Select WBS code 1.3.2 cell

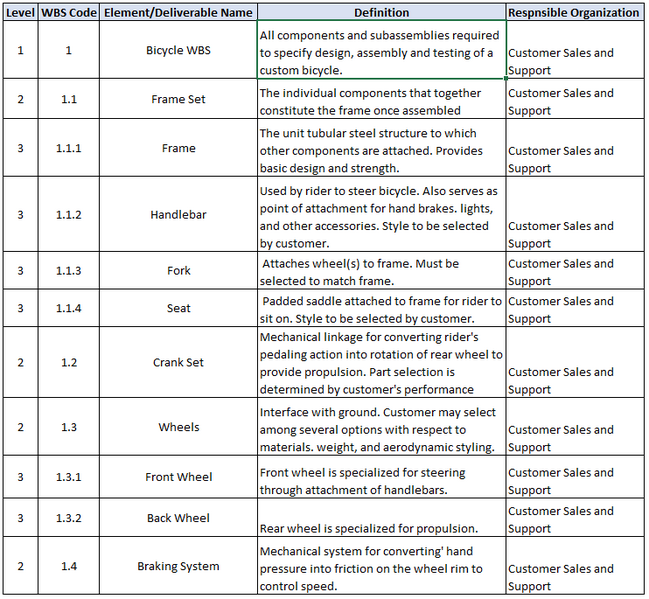pyautogui.click(x=69, y=517)
